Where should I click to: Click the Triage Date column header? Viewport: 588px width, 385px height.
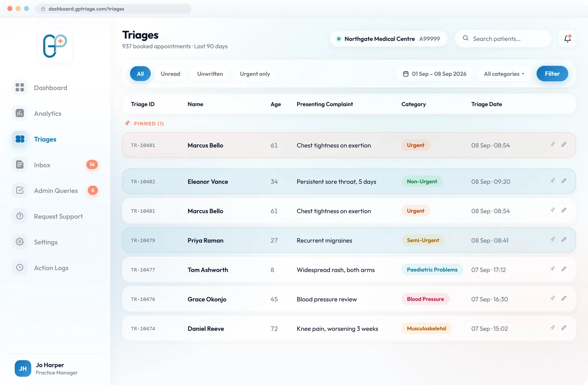[x=487, y=104]
